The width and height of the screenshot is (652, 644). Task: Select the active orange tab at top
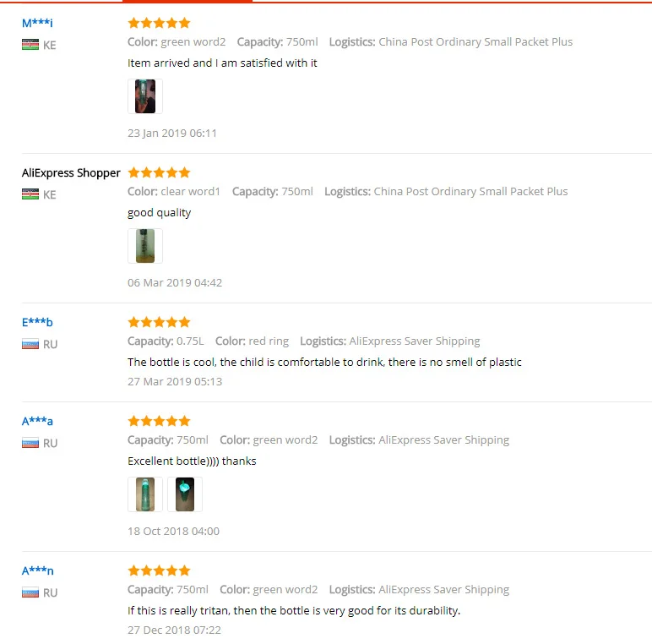click(187, 1)
